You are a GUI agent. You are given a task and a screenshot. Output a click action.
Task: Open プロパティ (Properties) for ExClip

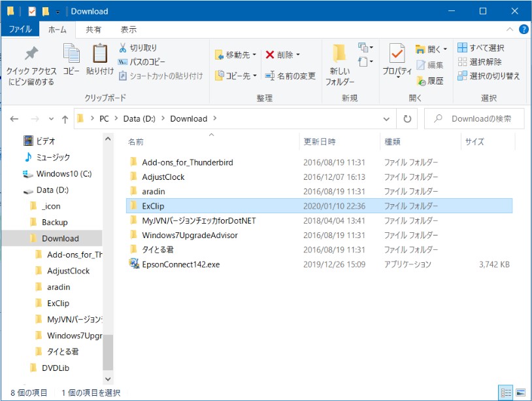(x=397, y=59)
